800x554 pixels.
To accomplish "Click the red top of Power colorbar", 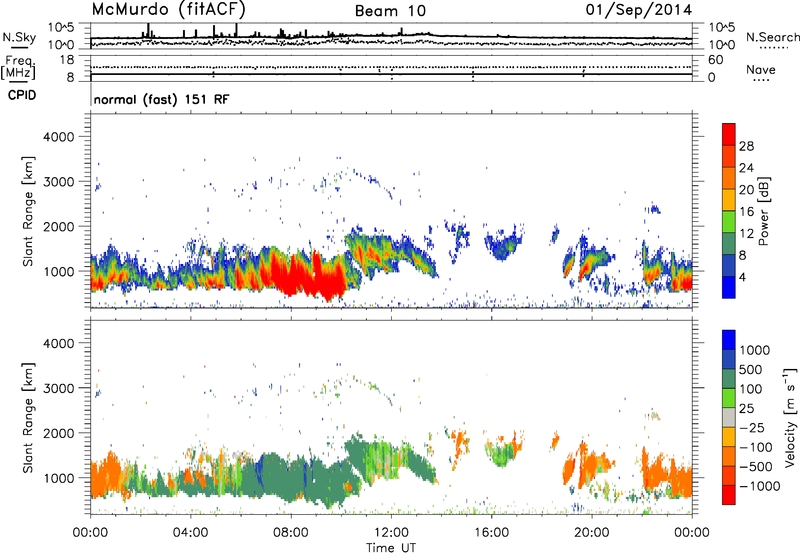I will click(729, 135).
